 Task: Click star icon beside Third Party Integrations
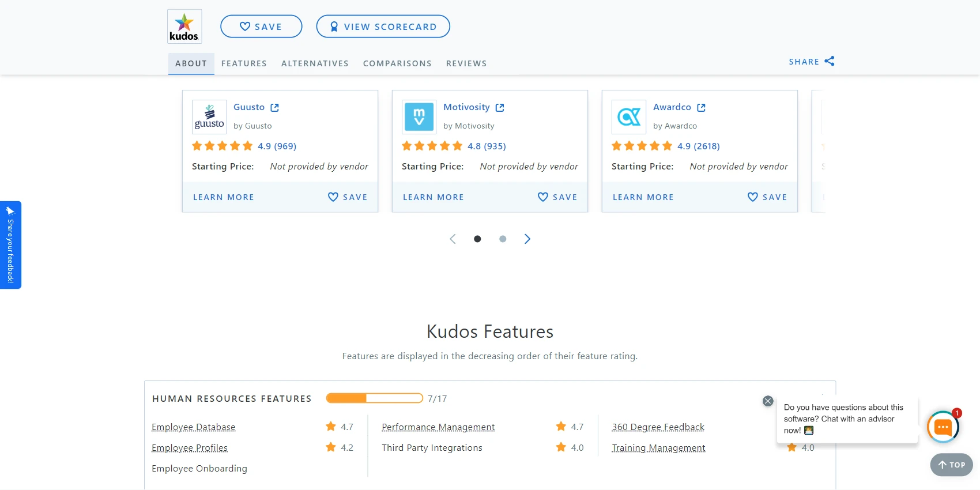(x=561, y=447)
